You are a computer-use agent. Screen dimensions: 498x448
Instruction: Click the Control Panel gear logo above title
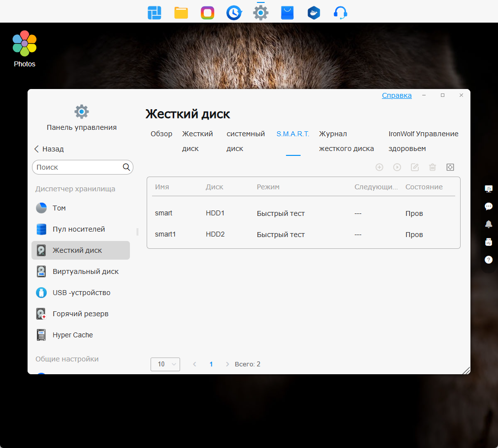click(82, 112)
